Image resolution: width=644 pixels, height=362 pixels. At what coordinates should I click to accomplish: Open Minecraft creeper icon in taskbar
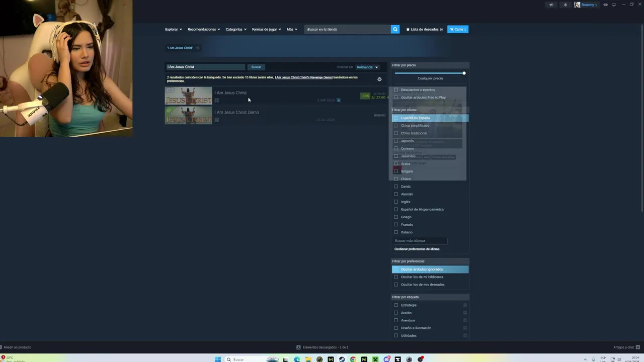375,359
